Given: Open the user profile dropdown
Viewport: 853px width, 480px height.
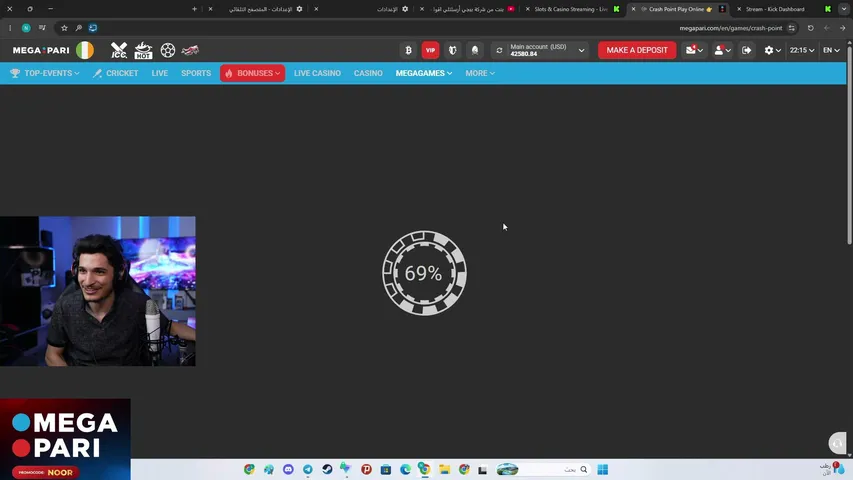Looking at the screenshot, I should (722, 50).
